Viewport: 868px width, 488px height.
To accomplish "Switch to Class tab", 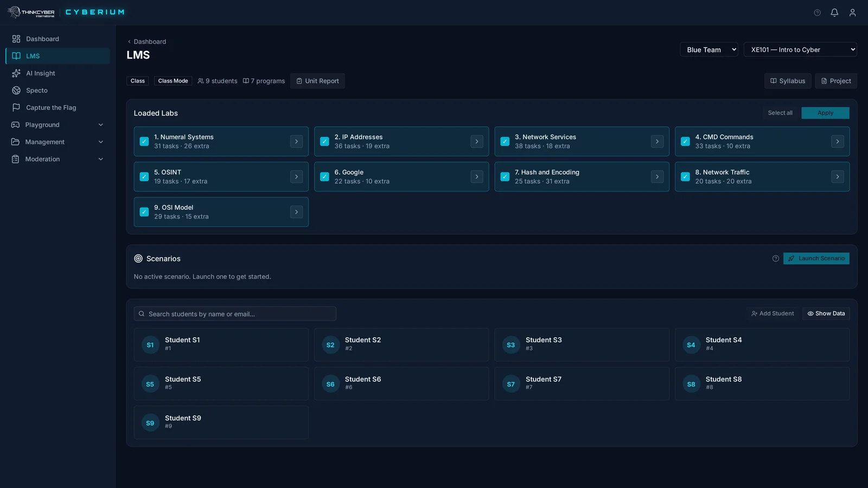I will [x=138, y=81].
